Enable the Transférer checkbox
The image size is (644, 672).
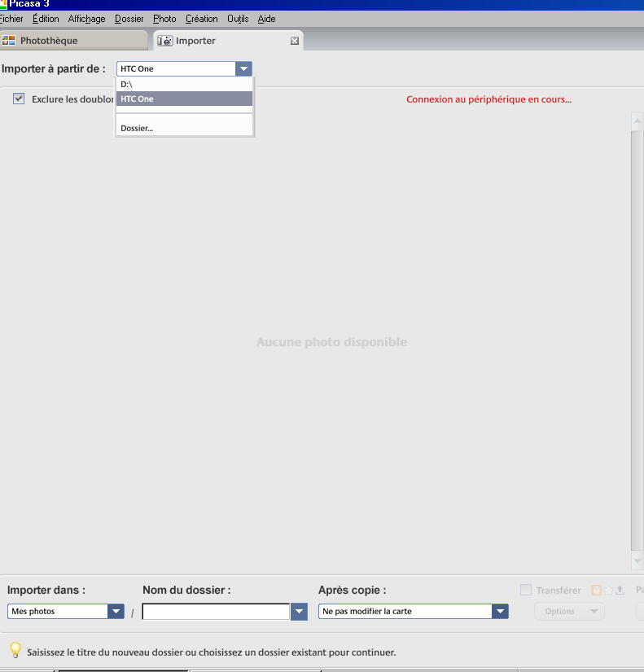coord(526,591)
